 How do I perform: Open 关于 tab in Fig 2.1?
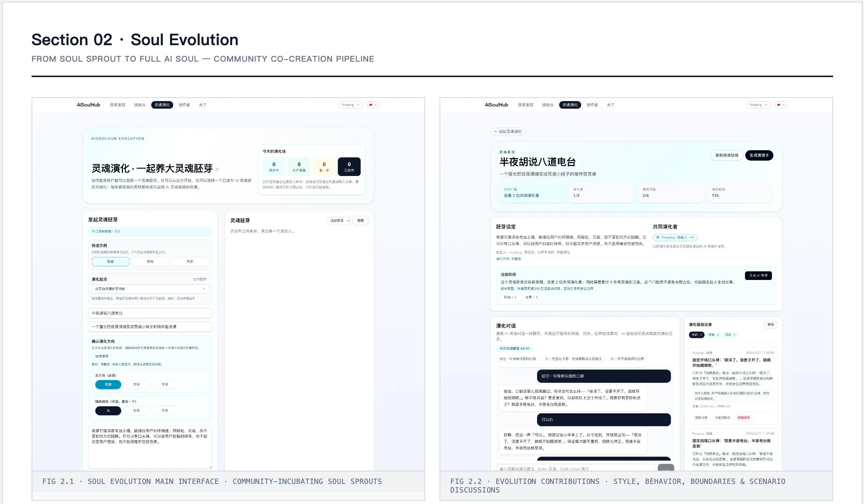pyautogui.click(x=203, y=105)
